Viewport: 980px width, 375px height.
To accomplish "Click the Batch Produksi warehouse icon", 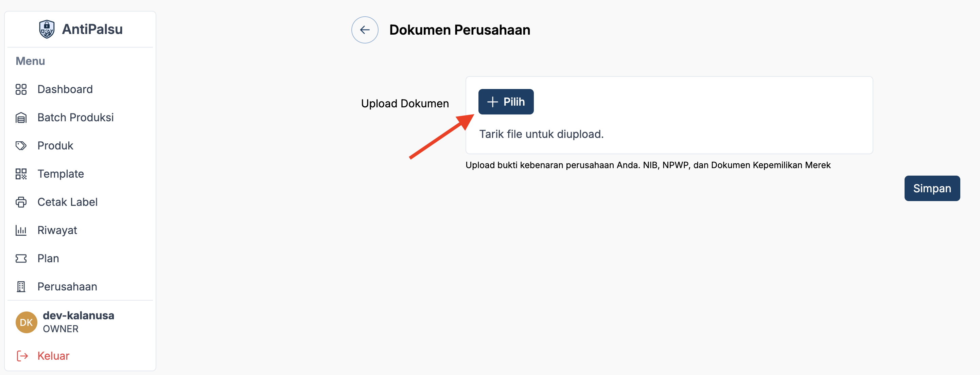I will tap(21, 118).
